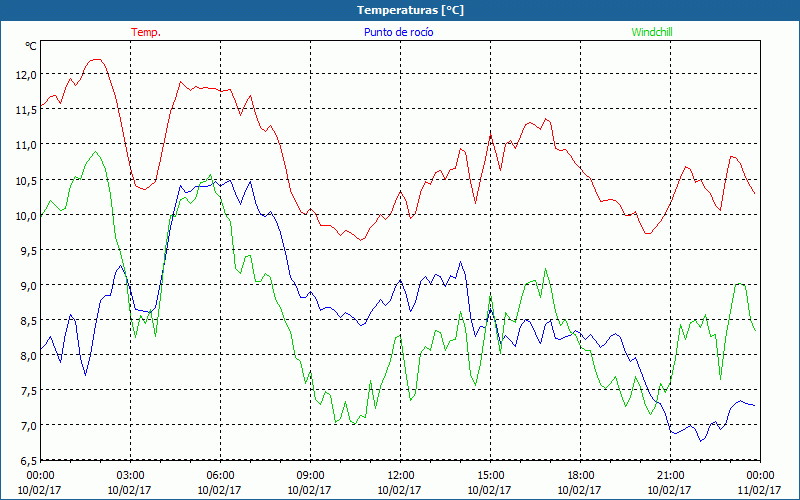Select the 09:00 time axis label
This screenshot has height=500, width=800.
(310, 475)
